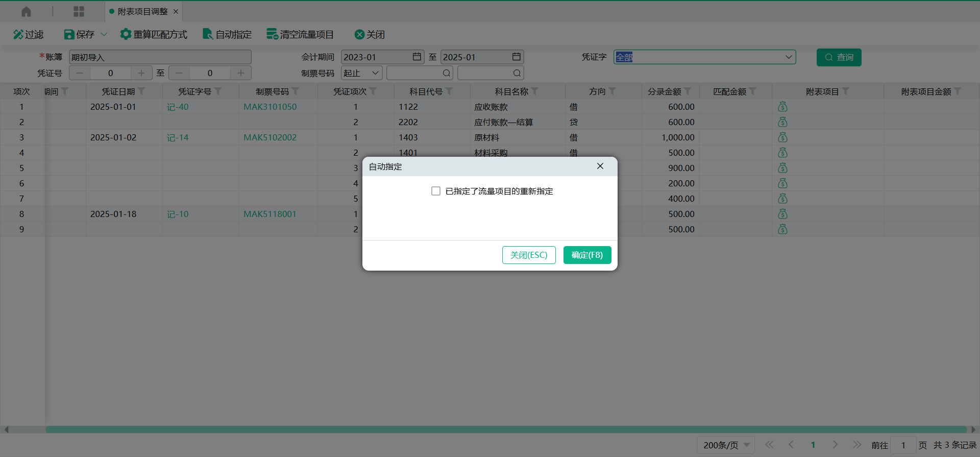Image resolution: width=980 pixels, height=457 pixels.
Task: Click the 查询 search button
Action: 839,57
